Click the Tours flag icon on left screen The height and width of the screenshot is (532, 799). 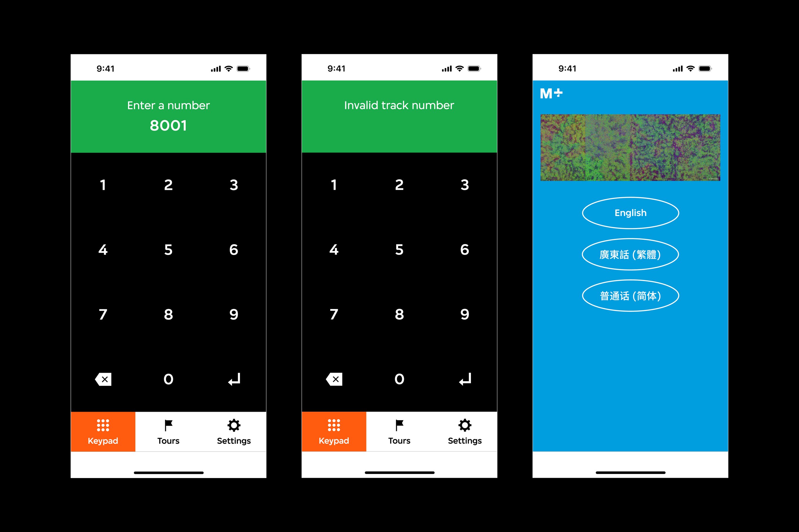click(168, 427)
